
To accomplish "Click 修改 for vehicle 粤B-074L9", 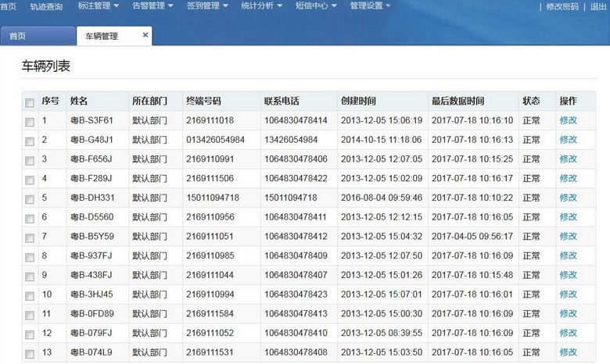I will (568, 352).
